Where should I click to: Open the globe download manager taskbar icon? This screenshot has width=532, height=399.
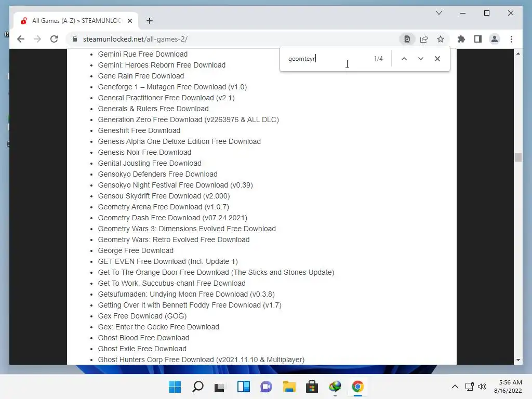(335, 387)
